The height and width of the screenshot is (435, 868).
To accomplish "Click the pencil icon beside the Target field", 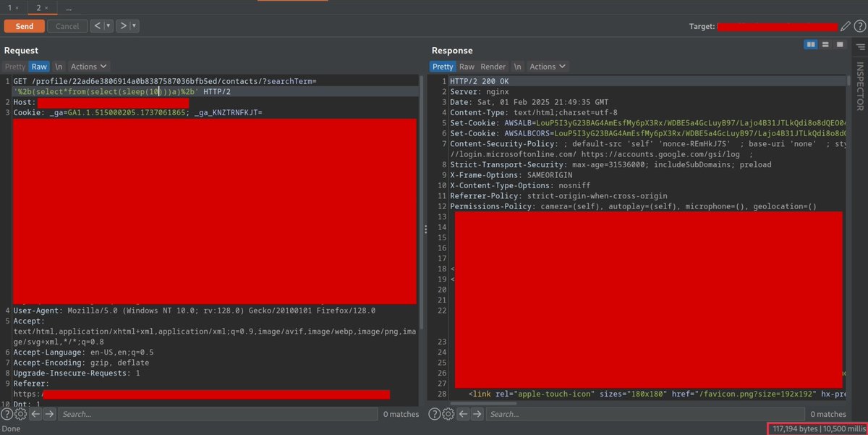I will point(846,26).
